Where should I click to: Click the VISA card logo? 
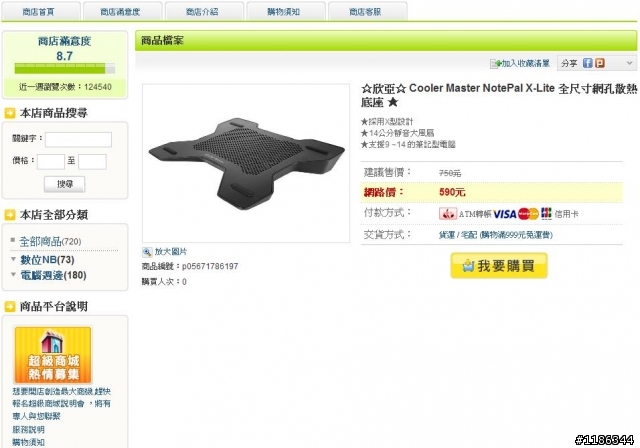click(x=504, y=214)
